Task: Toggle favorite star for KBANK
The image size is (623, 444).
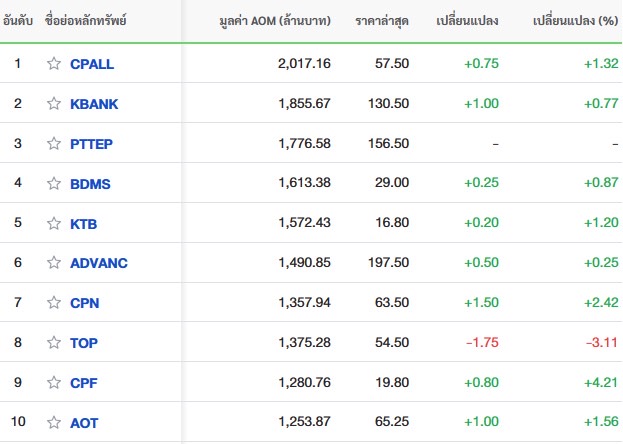Action: click(x=54, y=104)
